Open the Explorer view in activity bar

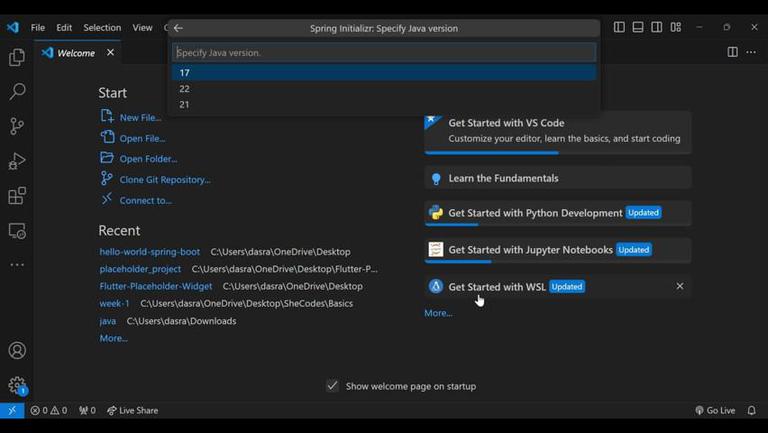click(17, 58)
